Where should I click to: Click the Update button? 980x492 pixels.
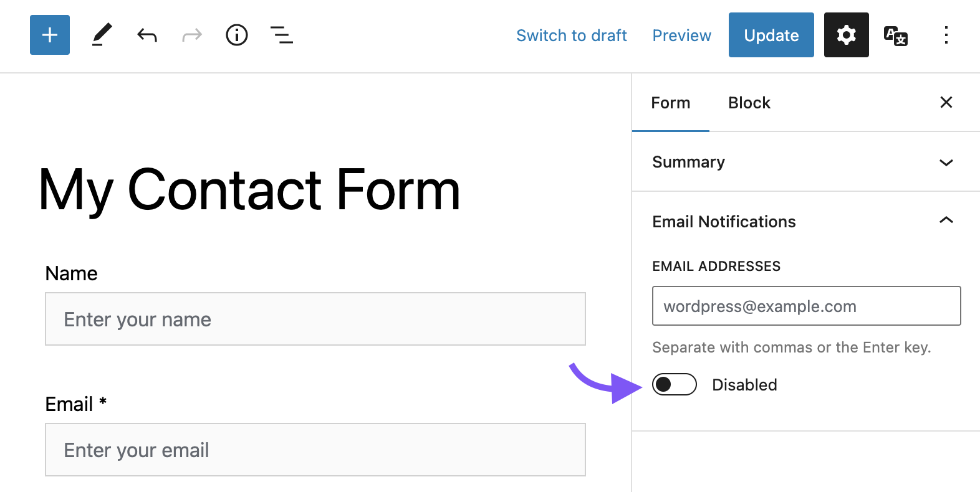(771, 35)
